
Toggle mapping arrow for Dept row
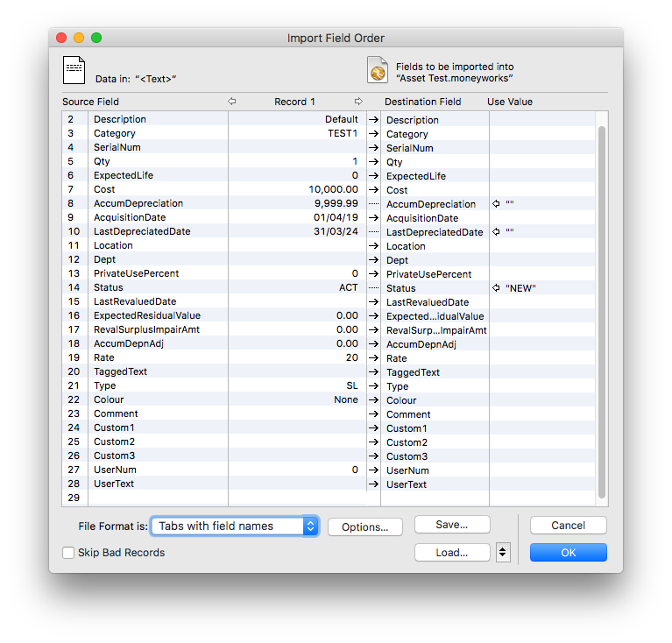tap(374, 259)
